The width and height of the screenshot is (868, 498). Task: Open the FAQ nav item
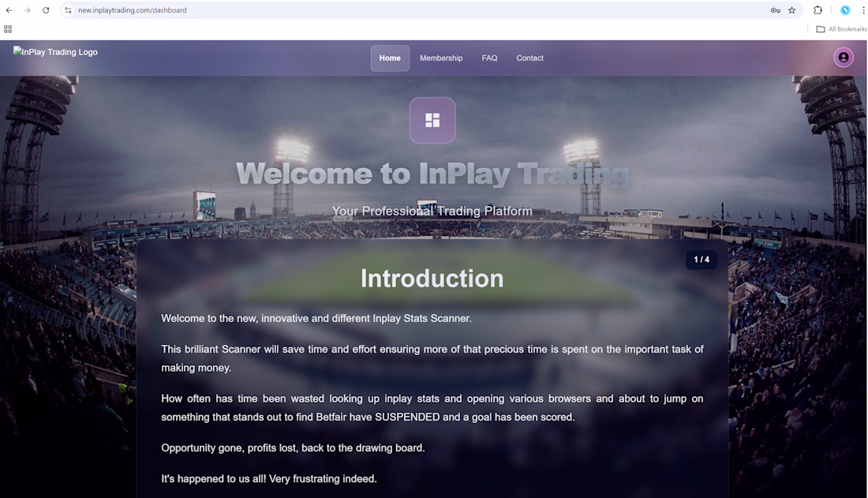pos(489,58)
